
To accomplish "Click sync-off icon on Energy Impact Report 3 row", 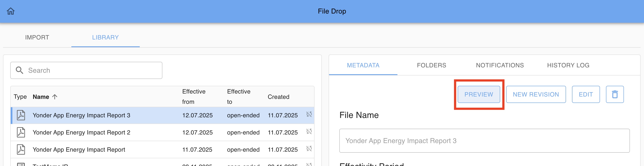I will pos(309,114).
